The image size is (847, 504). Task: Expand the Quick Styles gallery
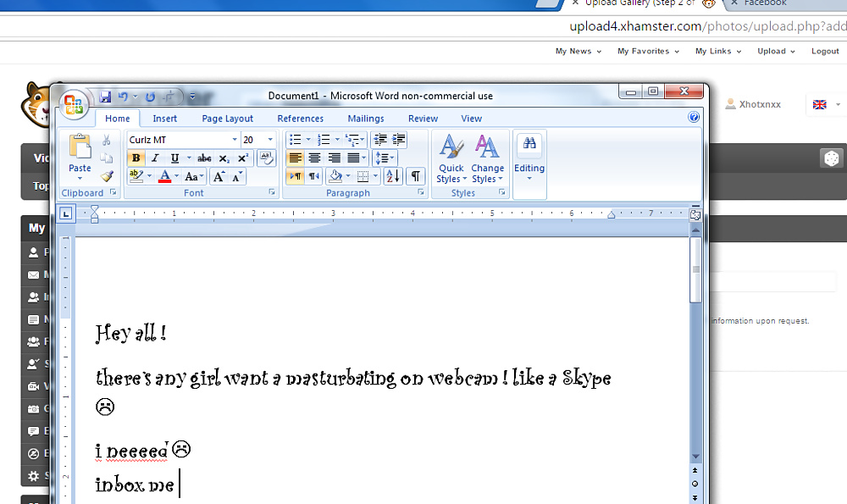[451, 158]
